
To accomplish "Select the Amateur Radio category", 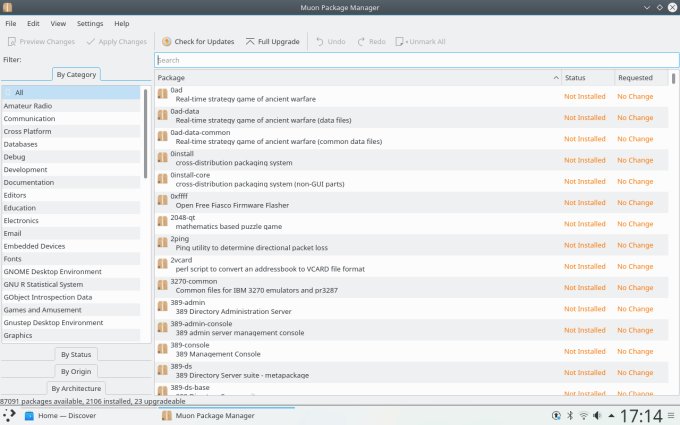I will (x=71, y=106).
